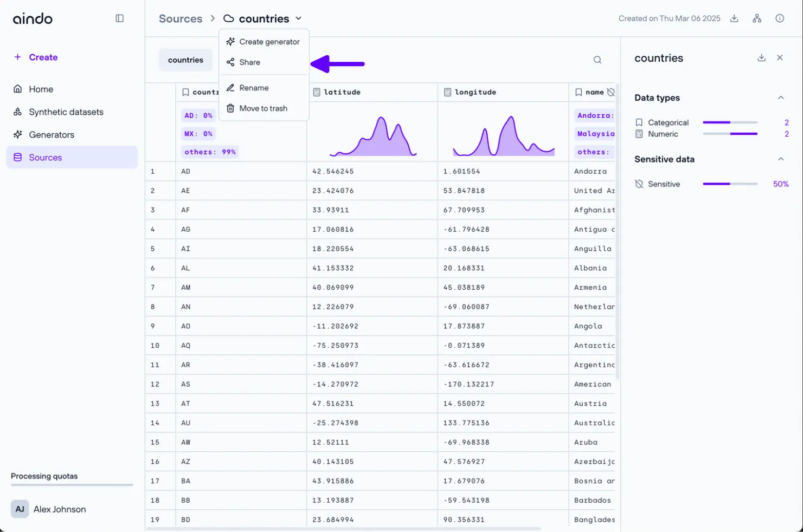This screenshot has height=532, width=803.
Task: Choose Share in the dropdown menu
Action: click(x=249, y=62)
